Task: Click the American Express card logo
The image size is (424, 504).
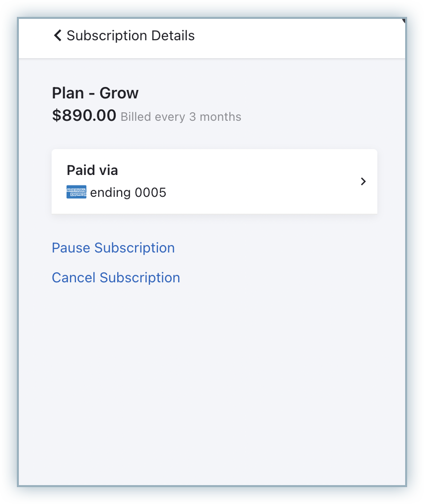Action: pyautogui.click(x=76, y=192)
